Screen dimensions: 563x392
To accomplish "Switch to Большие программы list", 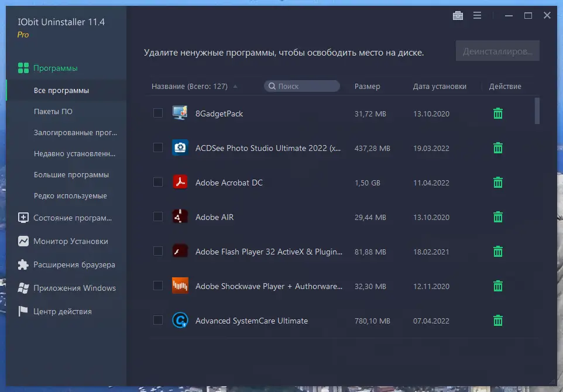I will click(x=71, y=175).
